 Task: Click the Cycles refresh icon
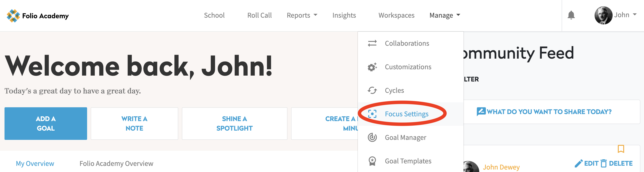[372, 90]
